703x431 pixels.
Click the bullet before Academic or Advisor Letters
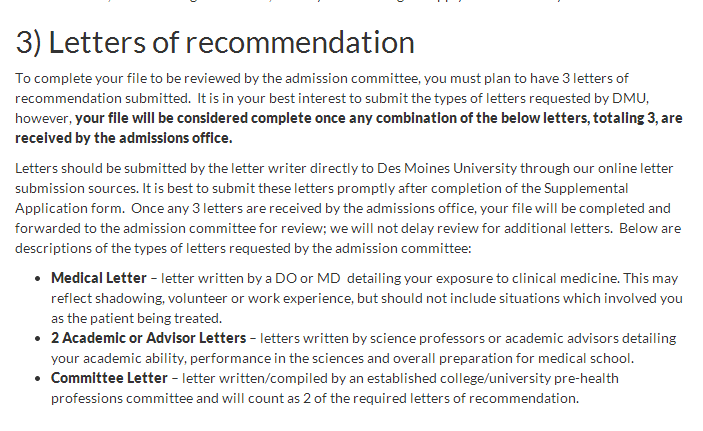point(38,339)
